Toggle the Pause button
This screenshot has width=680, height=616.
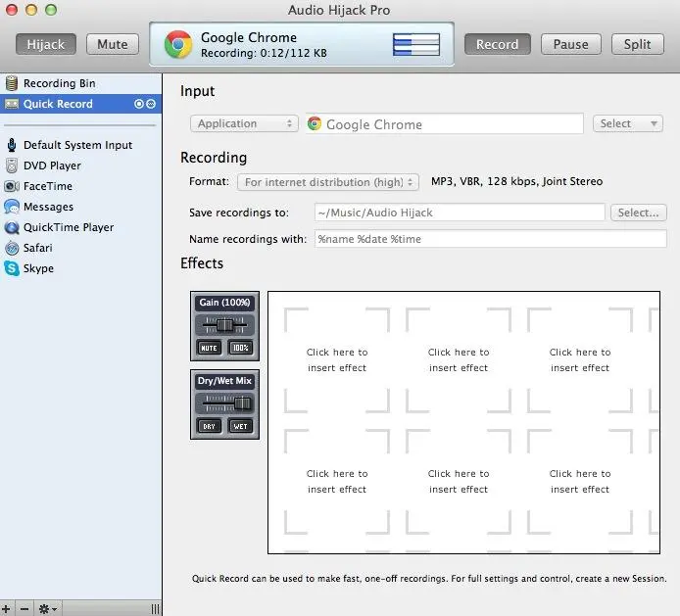(570, 44)
